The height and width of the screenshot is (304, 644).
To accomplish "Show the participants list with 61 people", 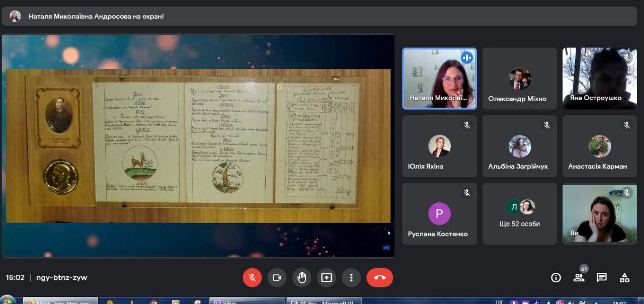I will tap(579, 277).
